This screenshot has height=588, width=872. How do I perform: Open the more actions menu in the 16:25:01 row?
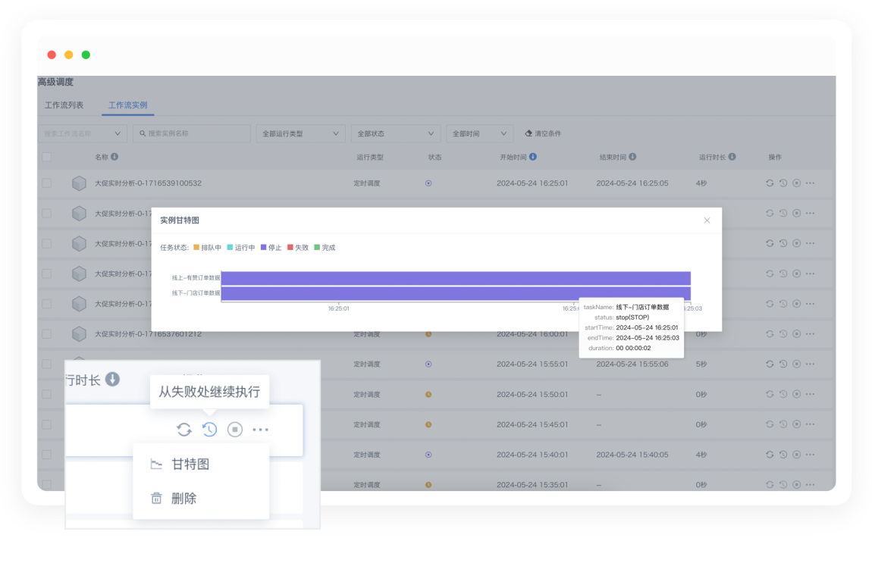811,183
